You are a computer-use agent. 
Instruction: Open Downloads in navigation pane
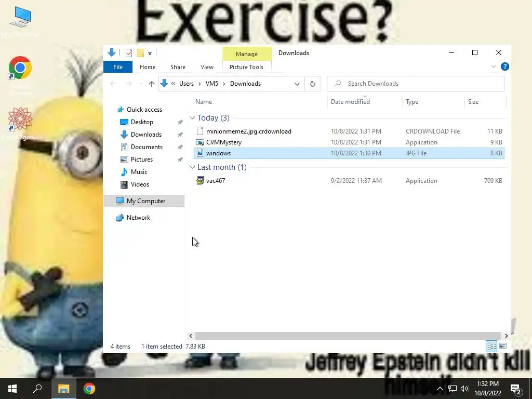point(146,135)
